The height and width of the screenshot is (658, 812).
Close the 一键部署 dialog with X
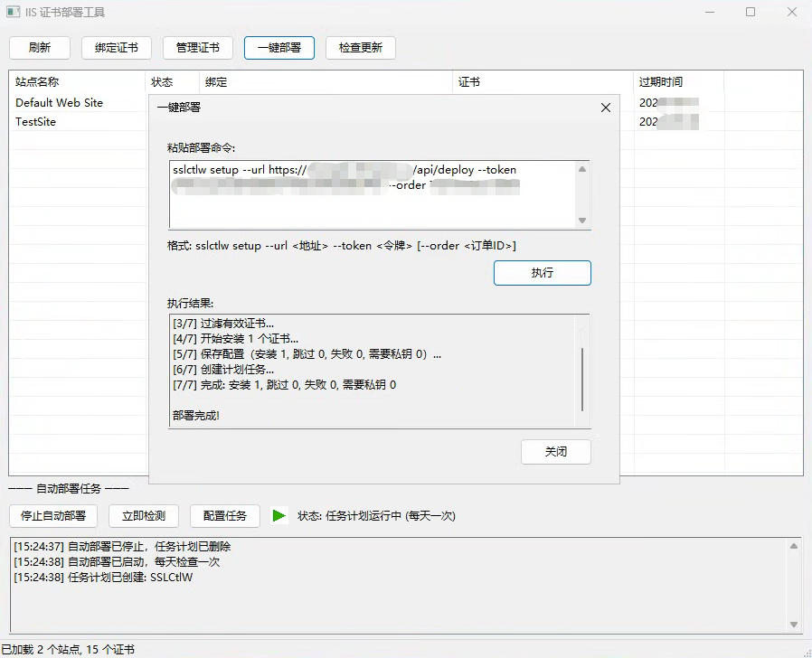[x=605, y=108]
